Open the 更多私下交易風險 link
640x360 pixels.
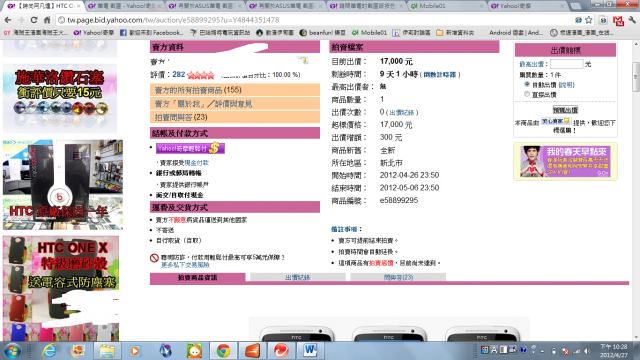[x=185, y=265]
